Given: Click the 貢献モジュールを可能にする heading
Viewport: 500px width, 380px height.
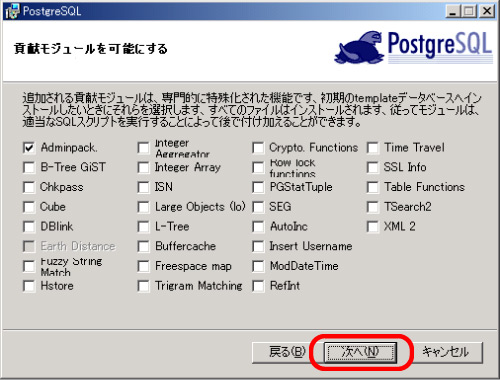Looking at the screenshot, I should pyautogui.click(x=90, y=49).
